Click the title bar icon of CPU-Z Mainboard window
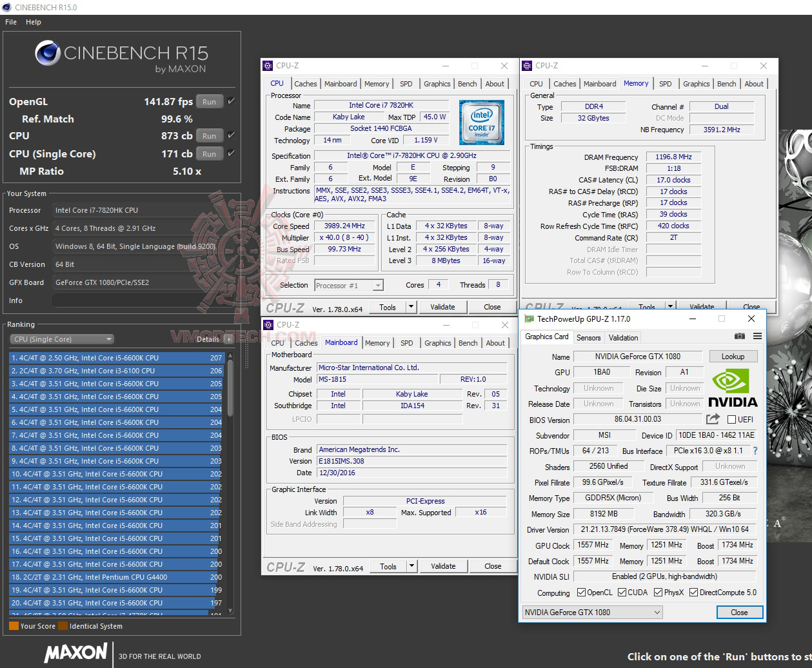Screen dimensions: 812x668 (268, 324)
